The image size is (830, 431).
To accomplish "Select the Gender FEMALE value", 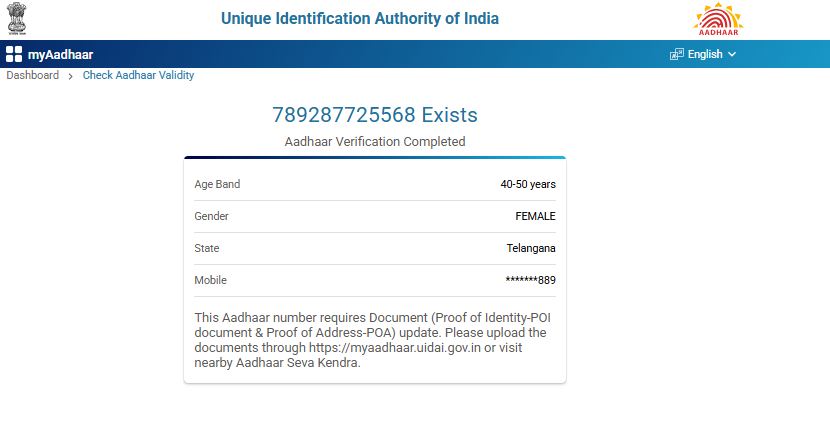I will (x=535, y=216).
